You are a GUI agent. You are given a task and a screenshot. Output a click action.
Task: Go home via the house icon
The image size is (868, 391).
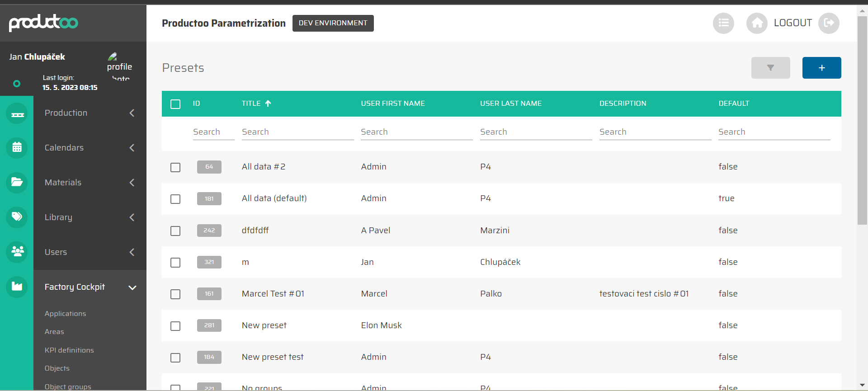757,23
